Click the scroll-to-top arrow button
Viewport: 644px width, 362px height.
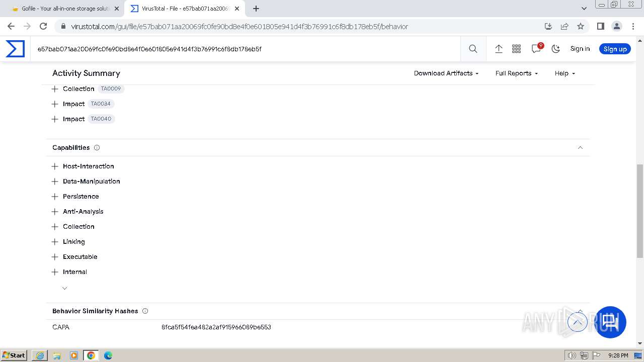[x=578, y=322]
